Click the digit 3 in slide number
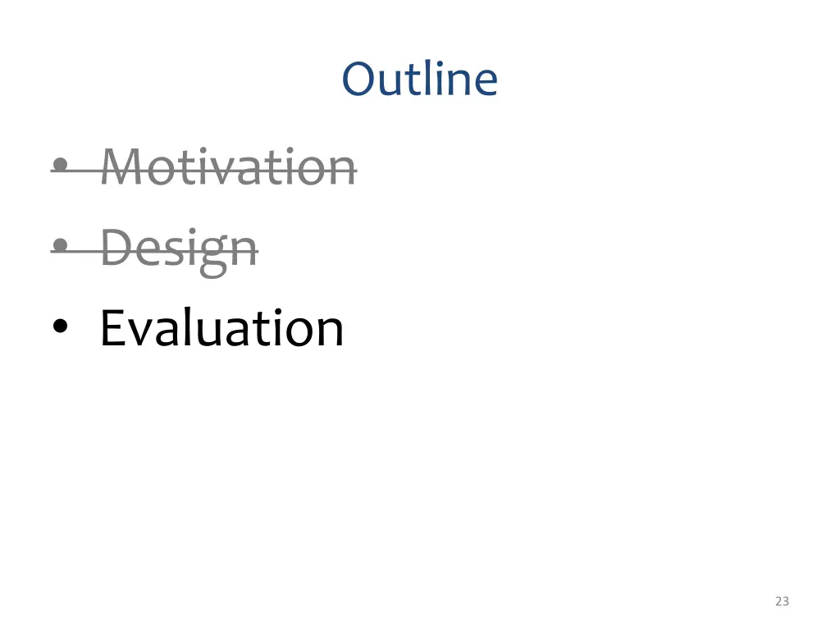This screenshot has height=630, width=840. 786,601
